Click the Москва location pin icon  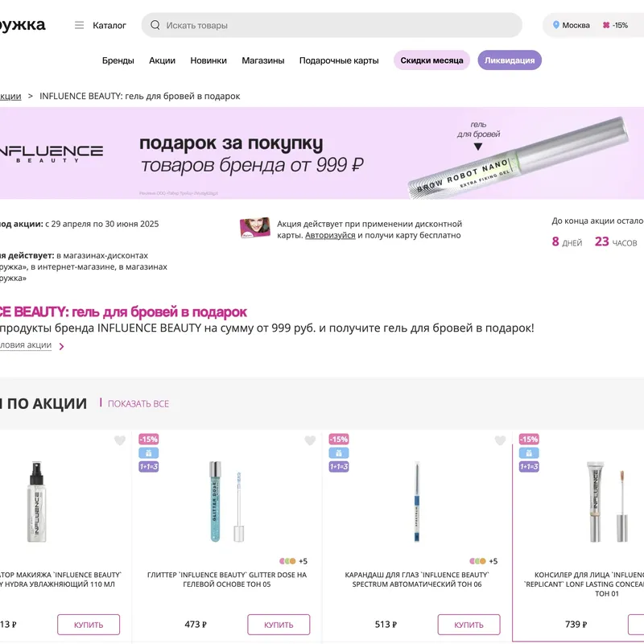point(555,25)
